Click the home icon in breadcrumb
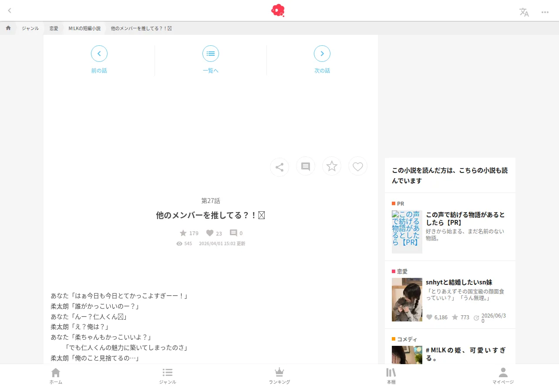Viewport: 559px width, 392px height. tap(8, 28)
